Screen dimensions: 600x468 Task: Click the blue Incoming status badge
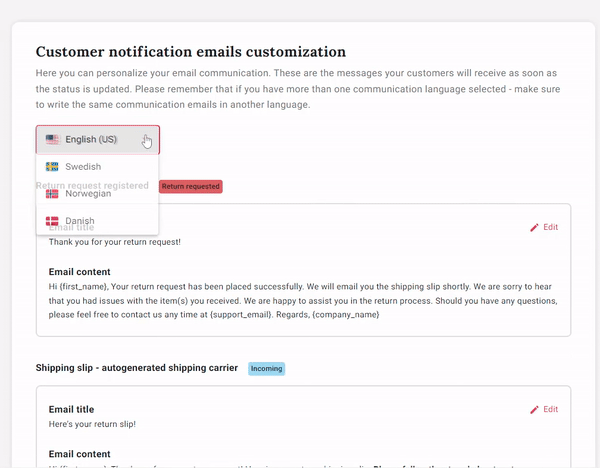coord(266,369)
